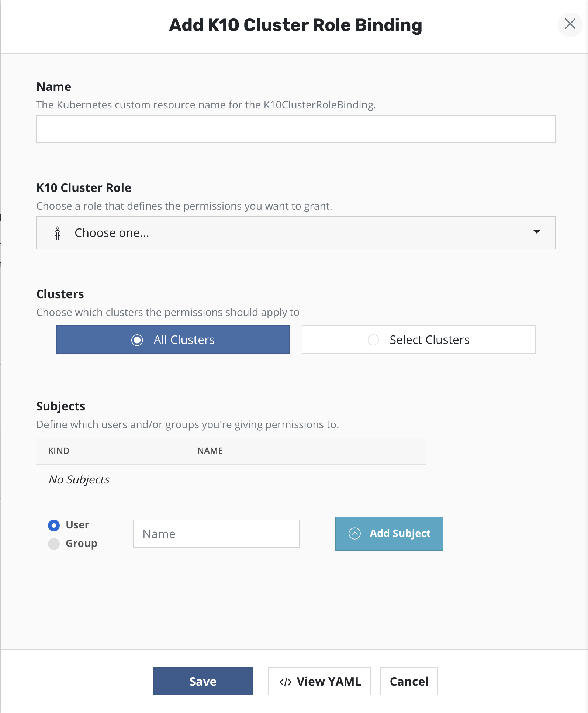Viewport: 588px width, 713px height.
Task: Cancel the role binding form
Action: [409, 681]
